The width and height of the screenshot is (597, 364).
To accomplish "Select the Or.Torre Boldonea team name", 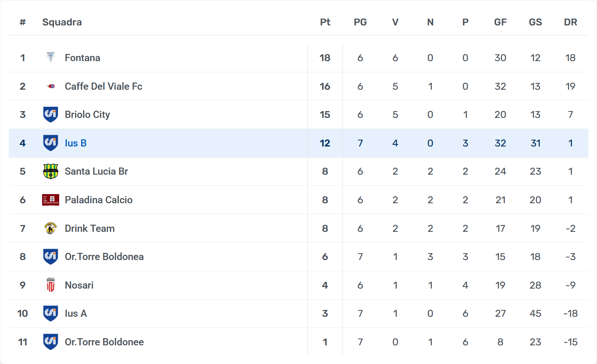I will pyautogui.click(x=104, y=257).
